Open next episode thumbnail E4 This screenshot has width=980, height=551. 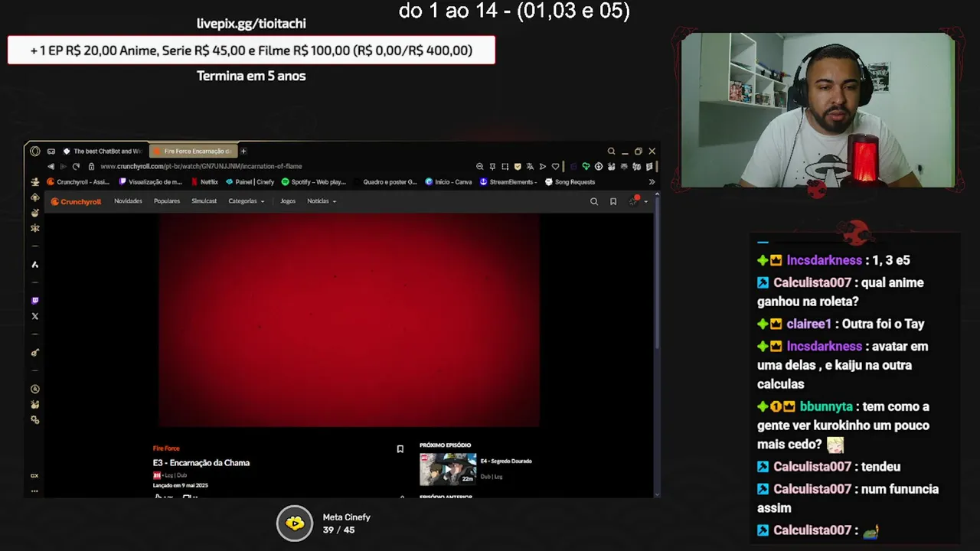[448, 469]
